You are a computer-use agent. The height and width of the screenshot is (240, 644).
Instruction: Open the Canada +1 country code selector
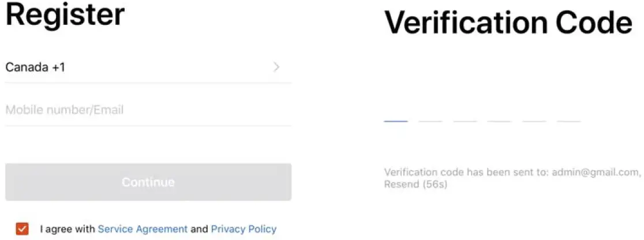35,67
